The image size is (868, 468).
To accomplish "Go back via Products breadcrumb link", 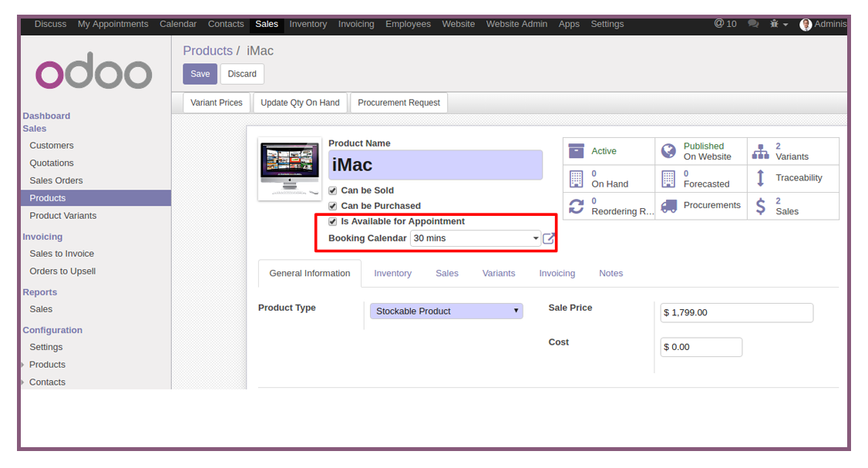I will coord(207,50).
